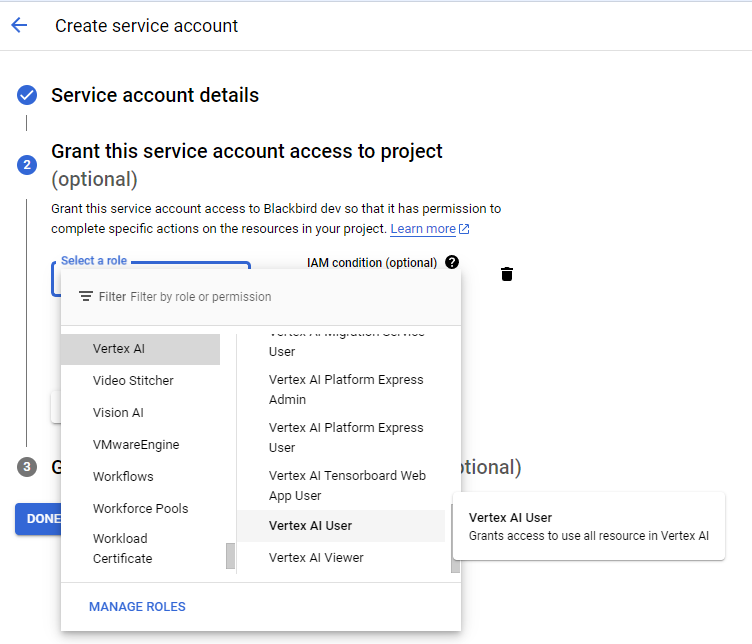Click the Create service account title
The width and height of the screenshot is (752, 644).
(146, 25)
